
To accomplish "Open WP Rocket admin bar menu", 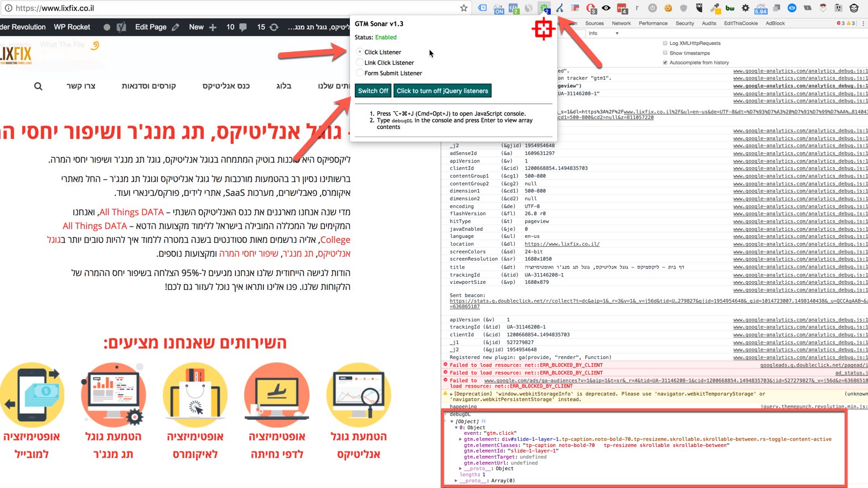I will (x=72, y=27).
